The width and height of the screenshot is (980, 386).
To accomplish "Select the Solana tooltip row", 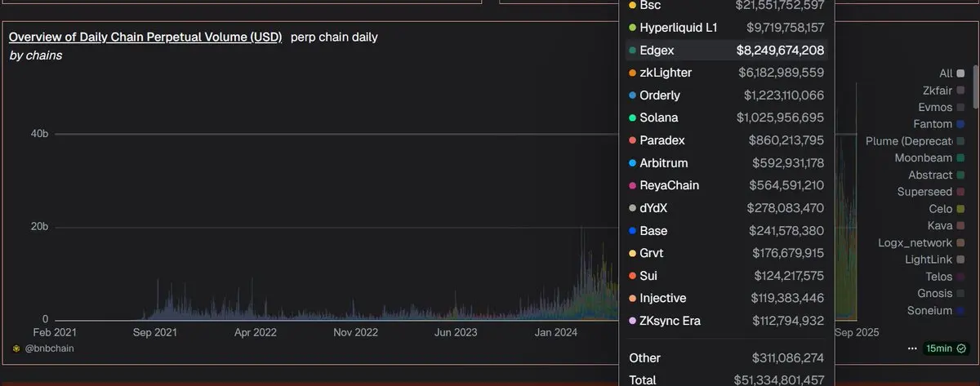I will click(x=727, y=118).
